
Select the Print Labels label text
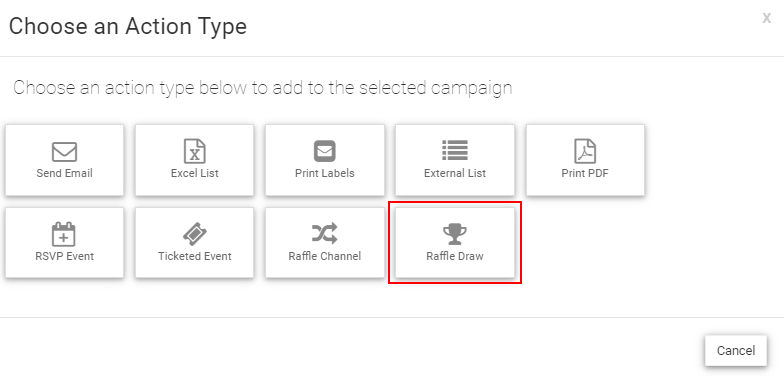click(x=324, y=174)
